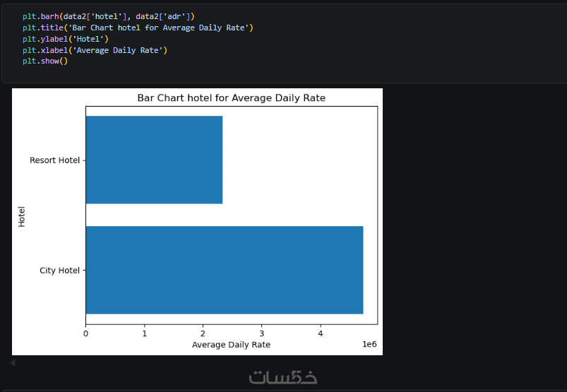Screen dimensions: 567x392
Task: Click the 'Resort Hotel' y-axis tick label
Action: click(x=54, y=160)
